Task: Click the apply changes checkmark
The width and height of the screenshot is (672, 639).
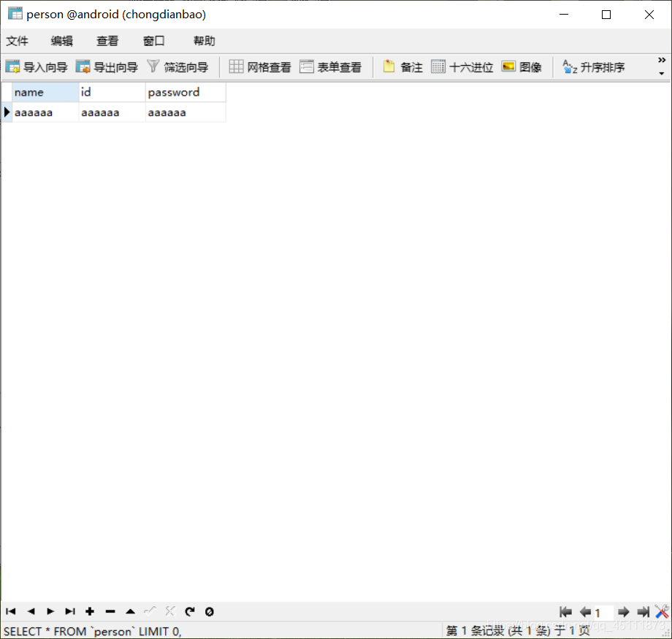Action: (x=150, y=611)
